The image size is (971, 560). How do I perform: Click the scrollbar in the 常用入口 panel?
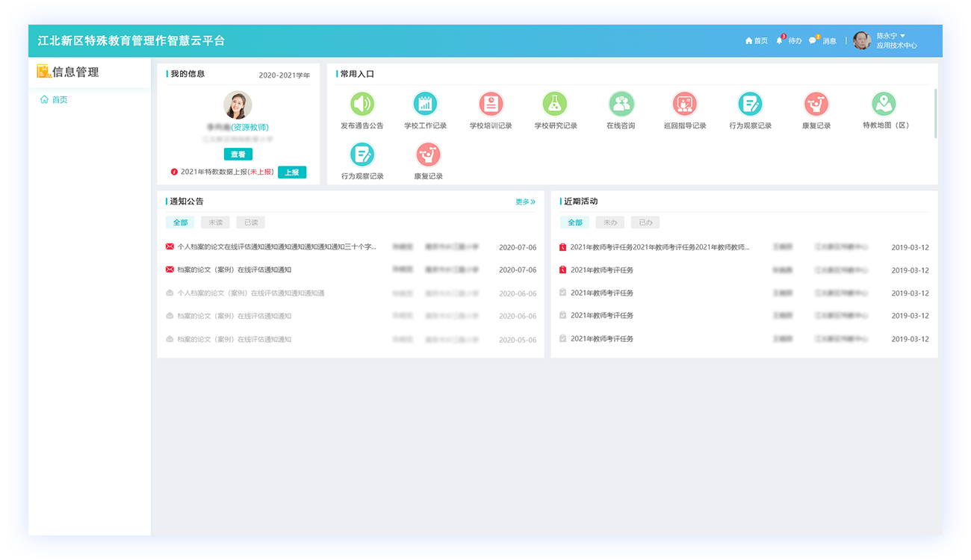(935, 113)
